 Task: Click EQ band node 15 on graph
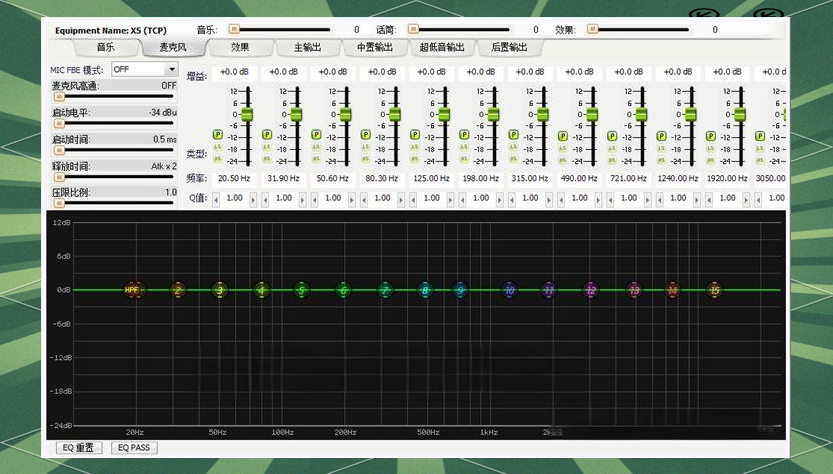[714, 290]
